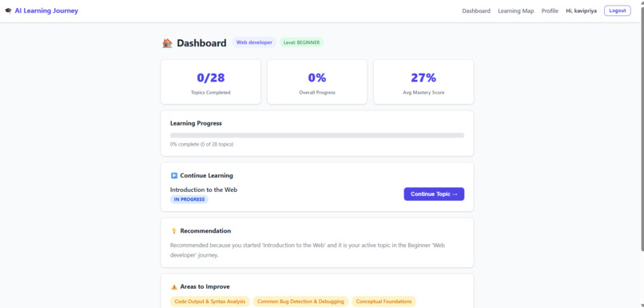
Task: Click the Recommendation heading text
Action: pyautogui.click(x=205, y=231)
